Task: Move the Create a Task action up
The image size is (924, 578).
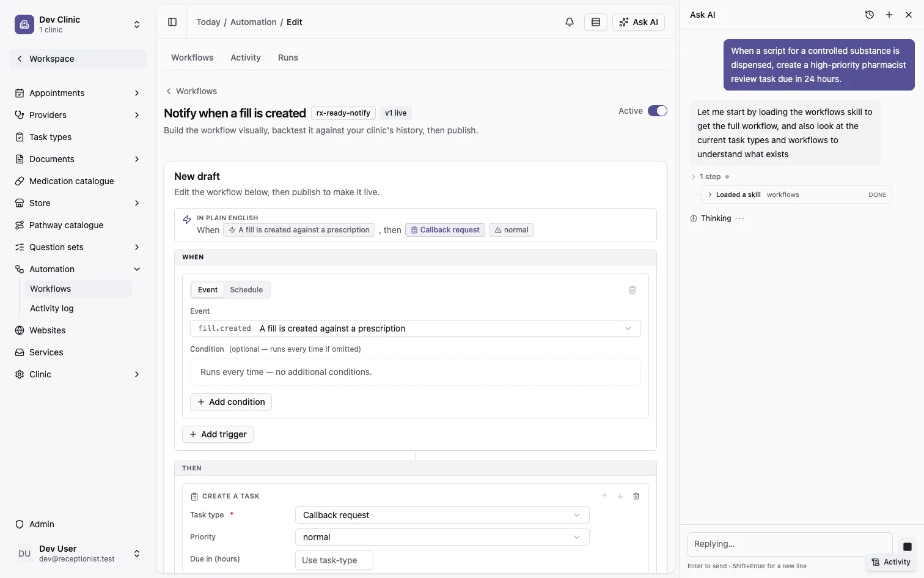Action: (604, 496)
